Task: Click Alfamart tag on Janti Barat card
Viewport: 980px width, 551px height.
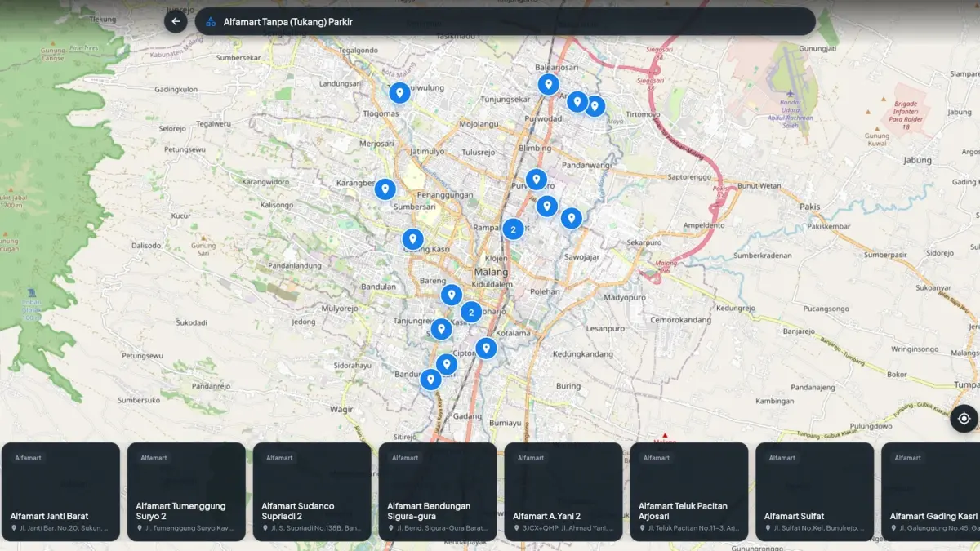Action: point(28,458)
